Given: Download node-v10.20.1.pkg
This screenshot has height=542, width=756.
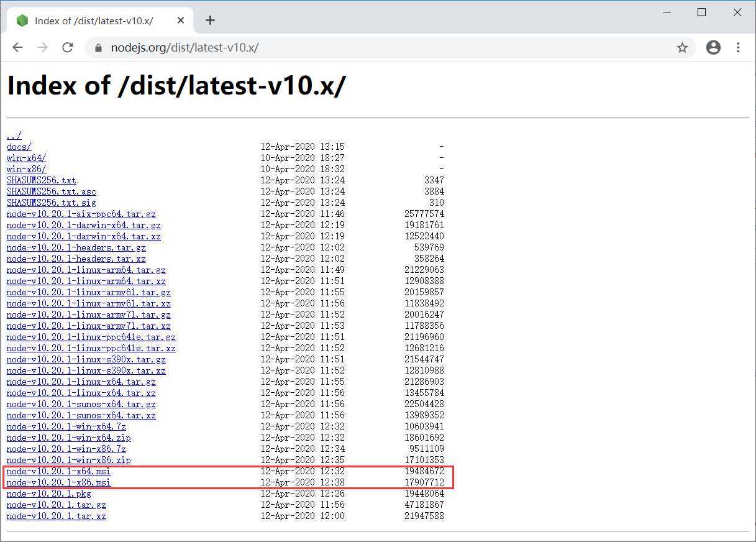Looking at the screenshot, I should click(x=49, y=494).
